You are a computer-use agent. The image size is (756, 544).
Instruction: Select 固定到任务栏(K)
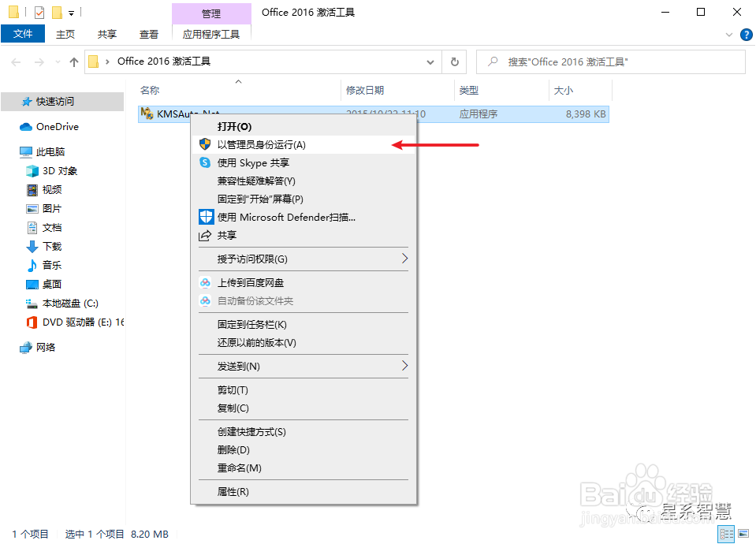(x=304, y=325)
